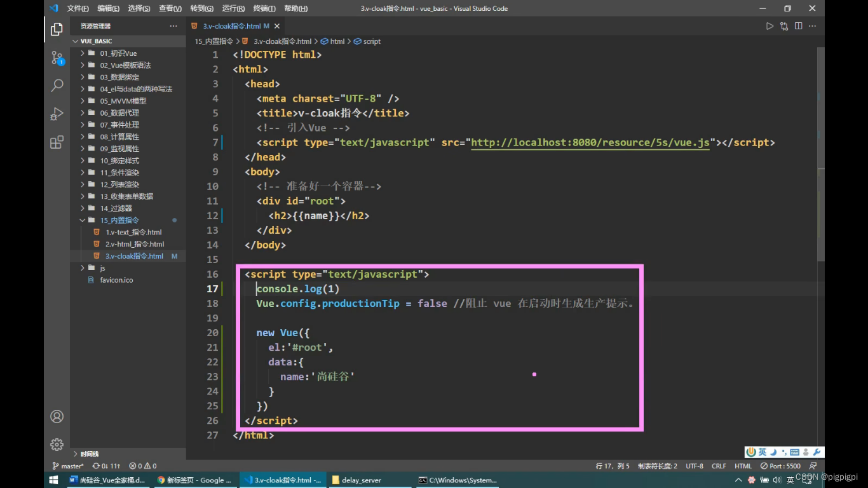Click the IME wrench settings icon
Viewport: 868px width, 488px height.
[x=817, y=452]
